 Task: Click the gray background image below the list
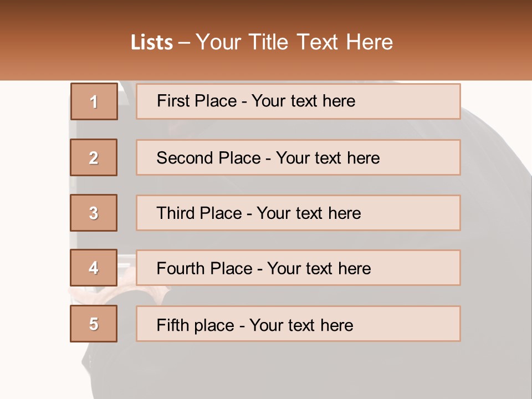[x=277, y=371]
